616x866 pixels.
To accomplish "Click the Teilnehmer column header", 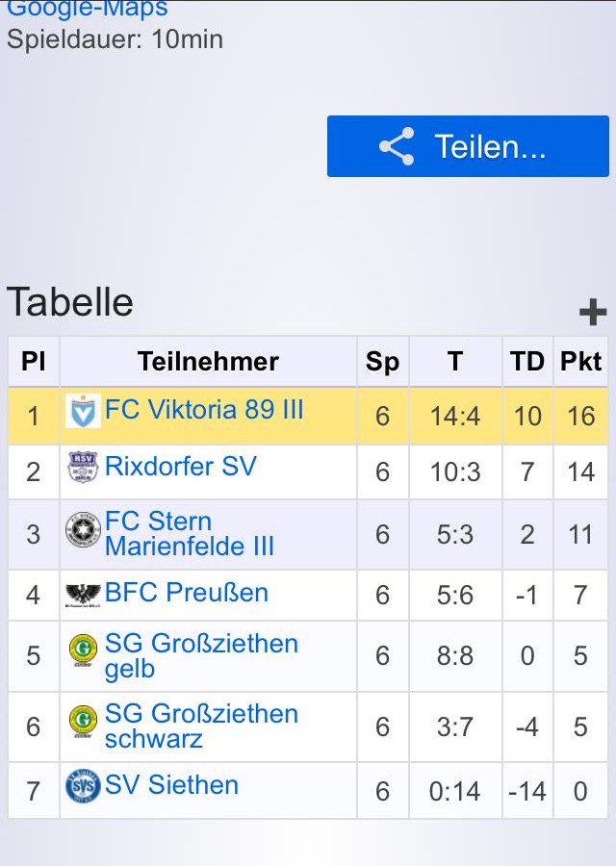I will click(208, 361).
